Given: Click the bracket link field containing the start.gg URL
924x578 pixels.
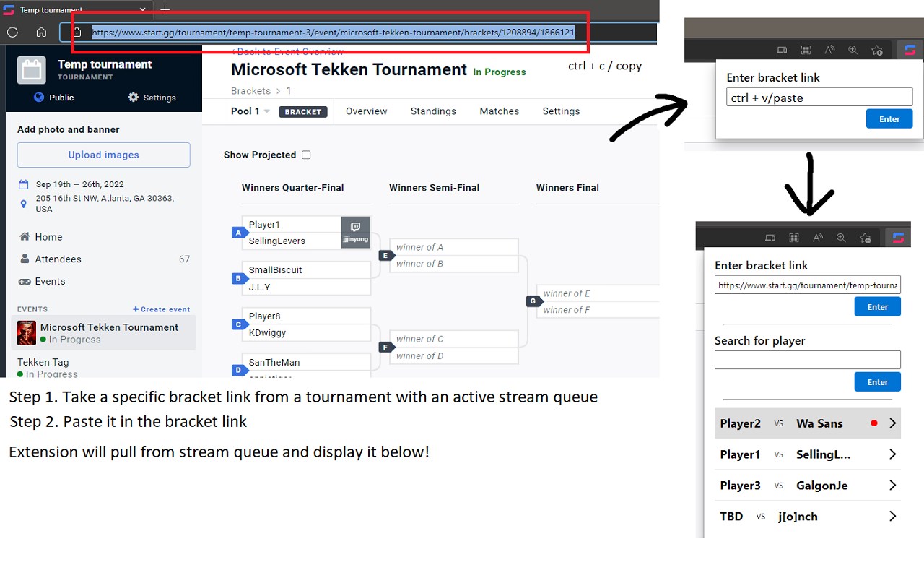Looking at the screenshot, I should [808, 285].
